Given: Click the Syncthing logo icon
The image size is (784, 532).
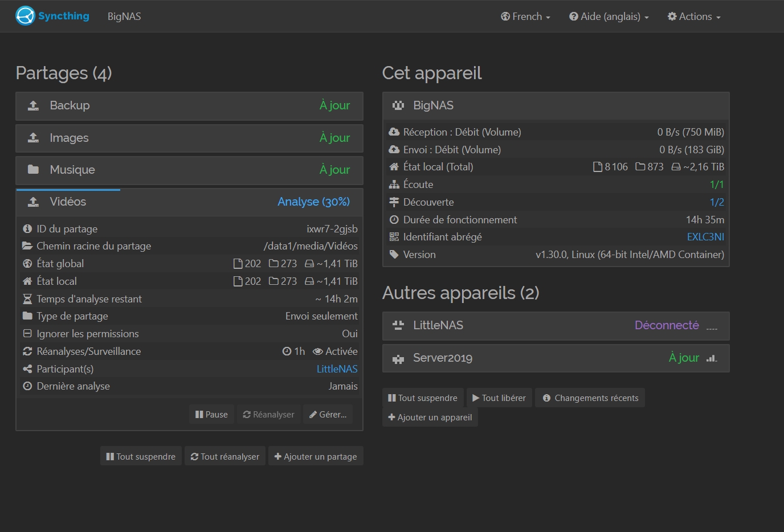Looking at the screenshot, I should click(26, 16).
